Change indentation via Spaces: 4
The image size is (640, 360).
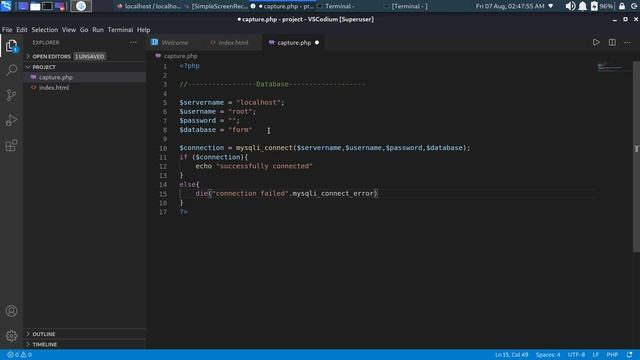pyautogui.click(x=548, y=355)
